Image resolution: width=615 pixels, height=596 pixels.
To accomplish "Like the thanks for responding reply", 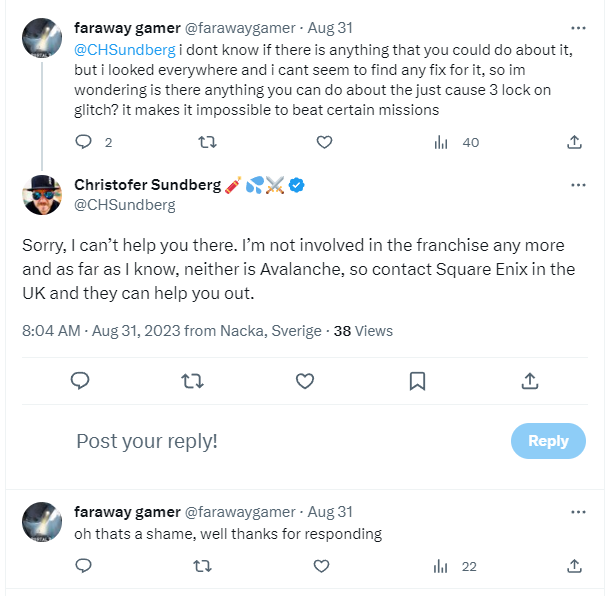I will (x=321, y=566).
